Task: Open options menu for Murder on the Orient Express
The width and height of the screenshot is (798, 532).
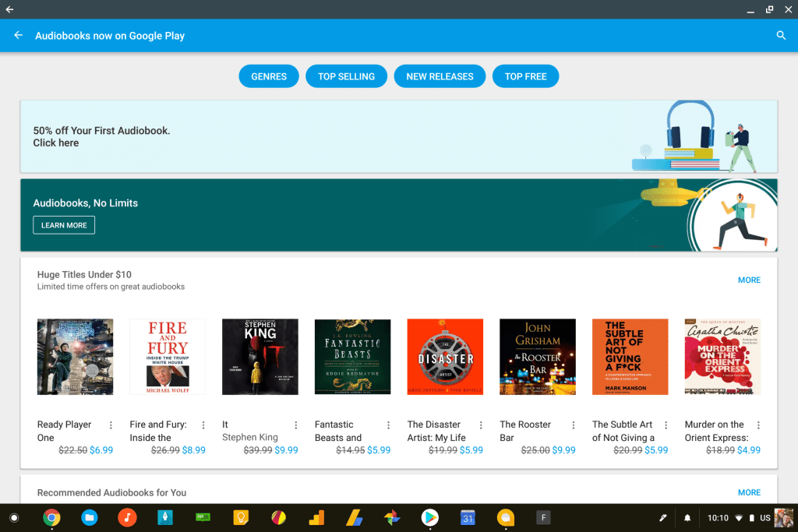Action: click(x=758, y=425)
